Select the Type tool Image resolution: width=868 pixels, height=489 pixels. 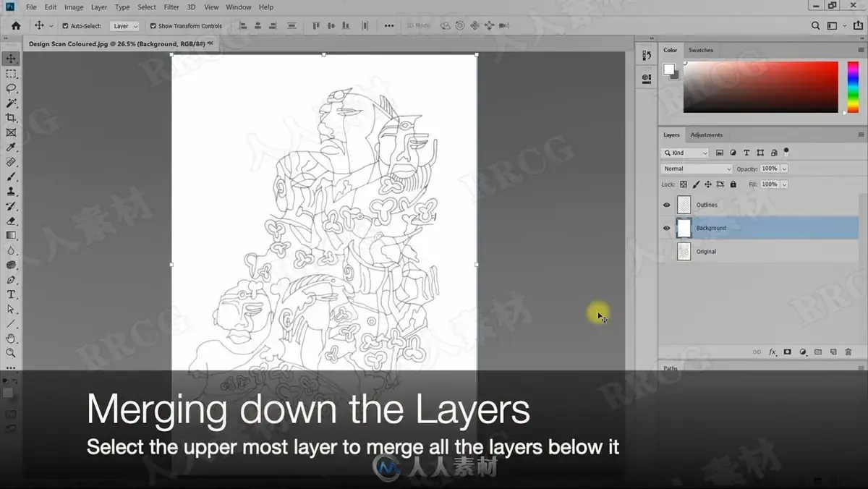click(x=11, y=294)
